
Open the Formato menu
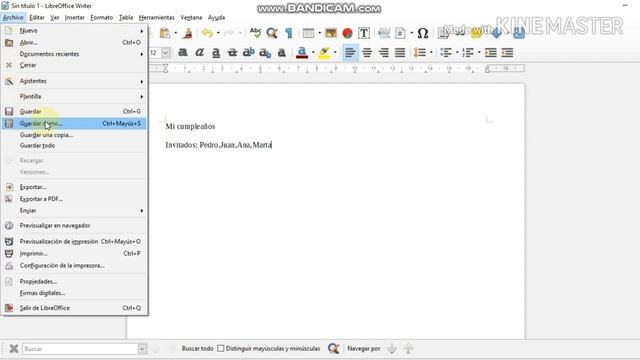[102, 18]
